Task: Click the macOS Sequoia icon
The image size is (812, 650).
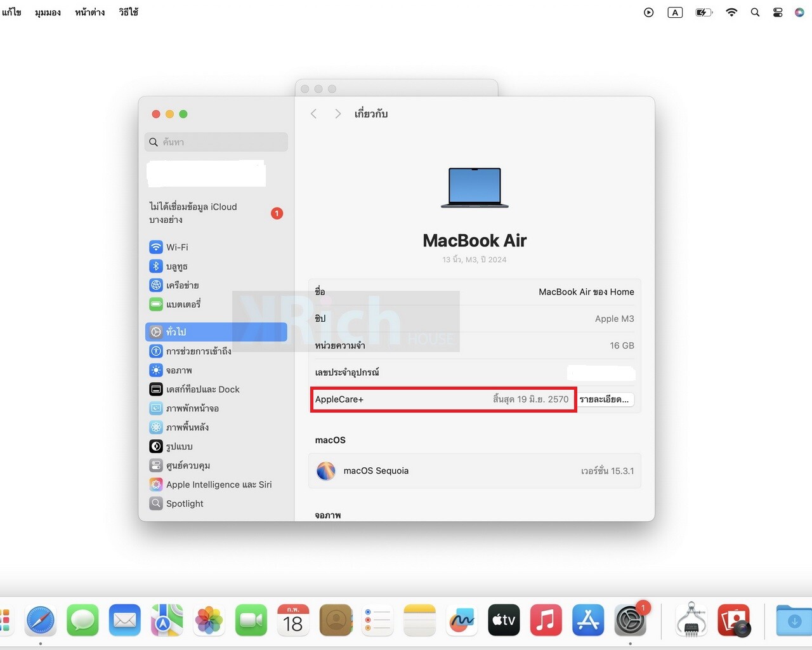Action: pos(326,471)
